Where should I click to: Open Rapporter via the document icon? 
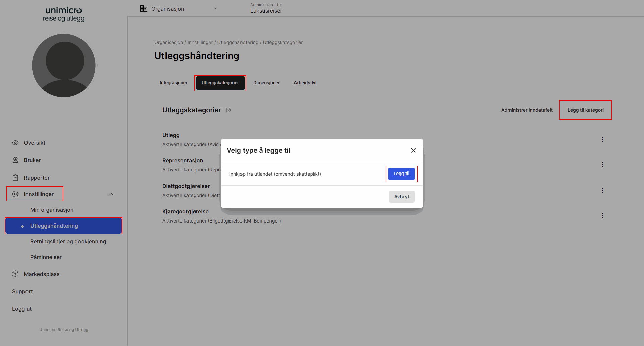pos(15,178)
